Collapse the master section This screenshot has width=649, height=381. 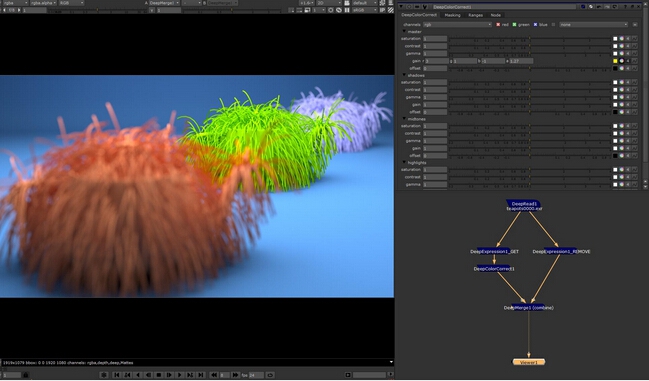pos(404,31)
